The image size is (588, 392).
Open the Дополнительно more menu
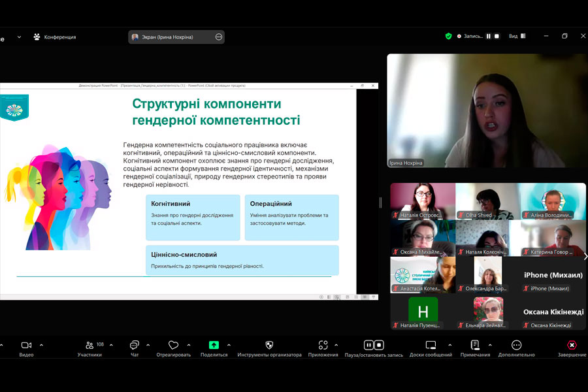(x=516, y=345)
